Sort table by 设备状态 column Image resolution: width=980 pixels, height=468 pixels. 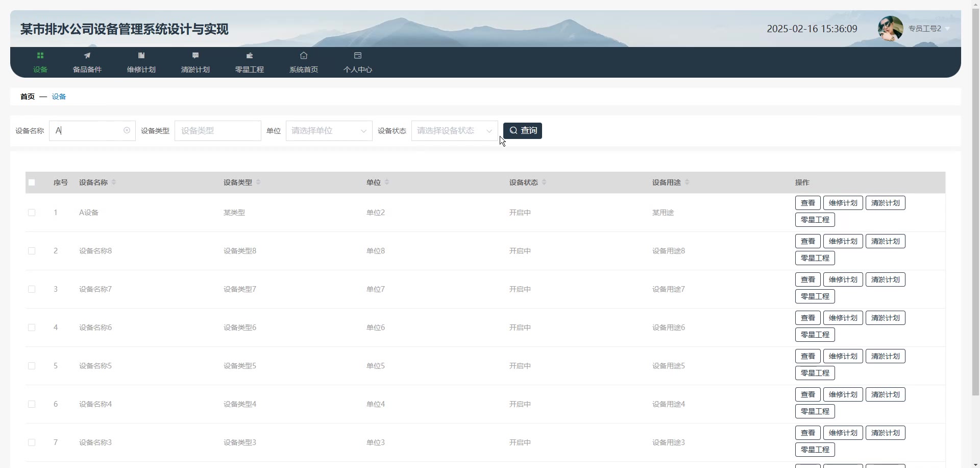(544, 182)
